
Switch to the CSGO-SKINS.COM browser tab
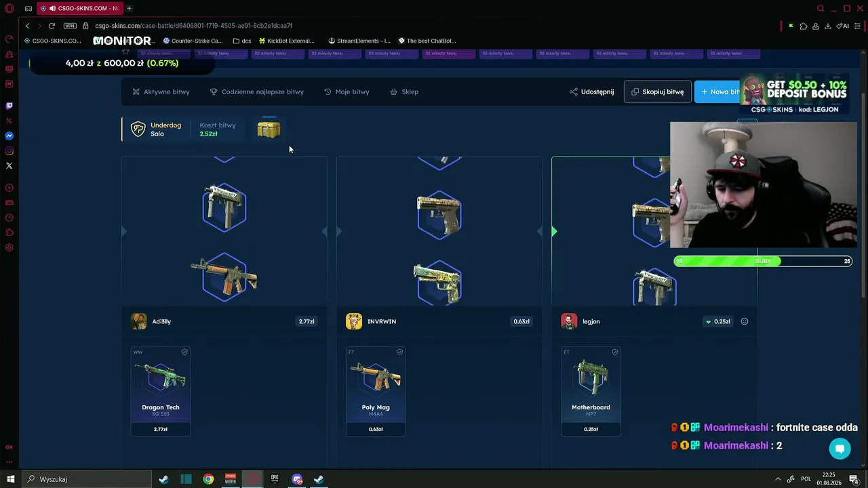coord(79,8)
